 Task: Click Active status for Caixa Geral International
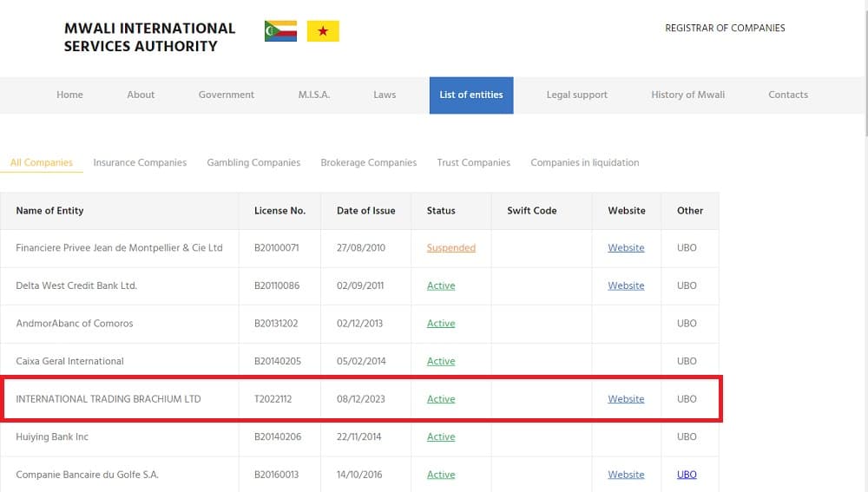point(441,361)
